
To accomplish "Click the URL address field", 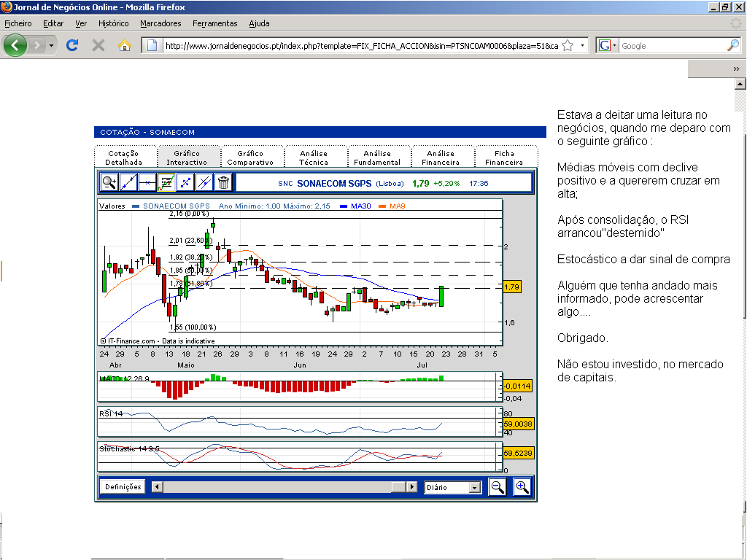I will [361, 46].
